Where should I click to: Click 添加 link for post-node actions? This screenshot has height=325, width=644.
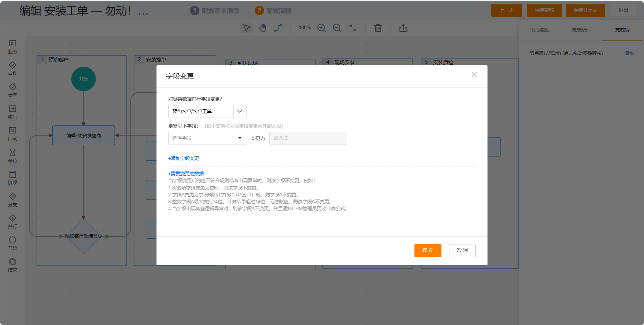pos(629,53)
